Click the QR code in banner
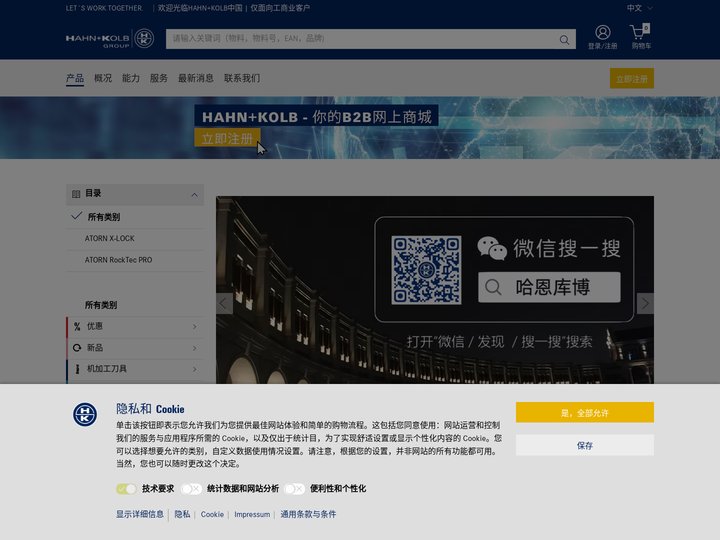 426,270
